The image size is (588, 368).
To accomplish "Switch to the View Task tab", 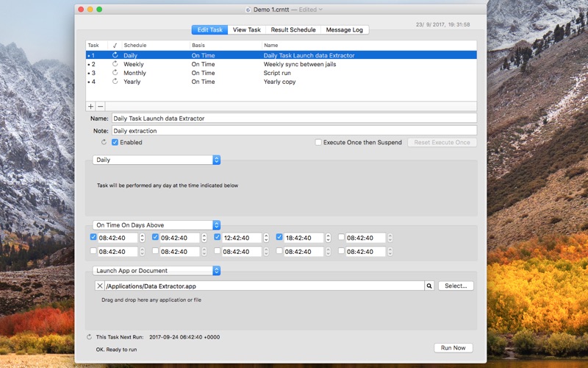I will pyautogui.click(x=246, y=29).
